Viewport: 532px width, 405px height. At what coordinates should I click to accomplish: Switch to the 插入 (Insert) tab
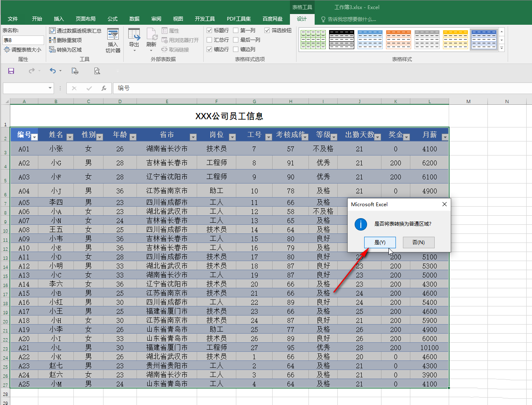pyautogui.click(x=59, y=19)
